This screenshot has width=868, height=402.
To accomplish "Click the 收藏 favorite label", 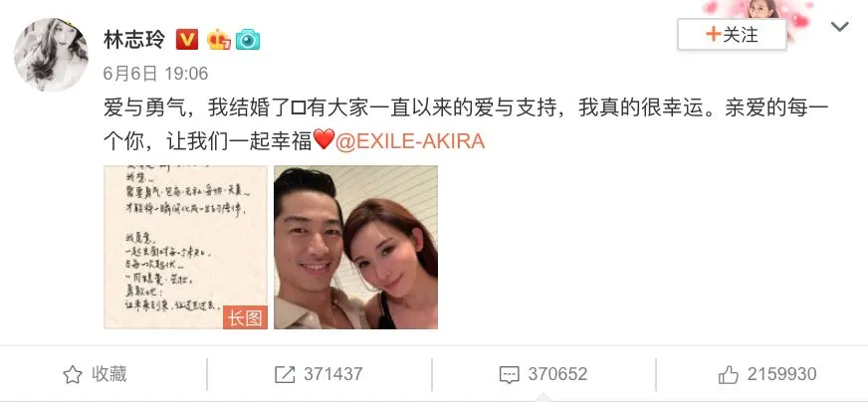I will click(x=109, y=374).
